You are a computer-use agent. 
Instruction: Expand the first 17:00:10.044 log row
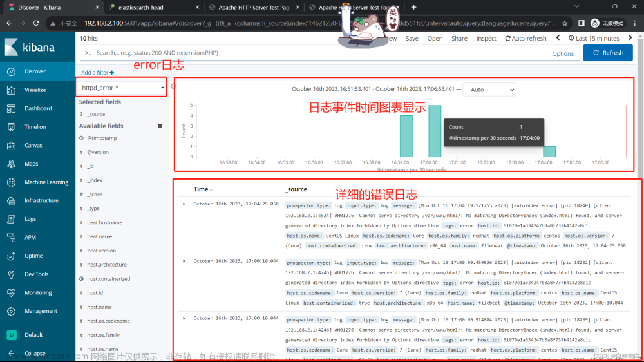pyautogui.click(x=184, y=261)
